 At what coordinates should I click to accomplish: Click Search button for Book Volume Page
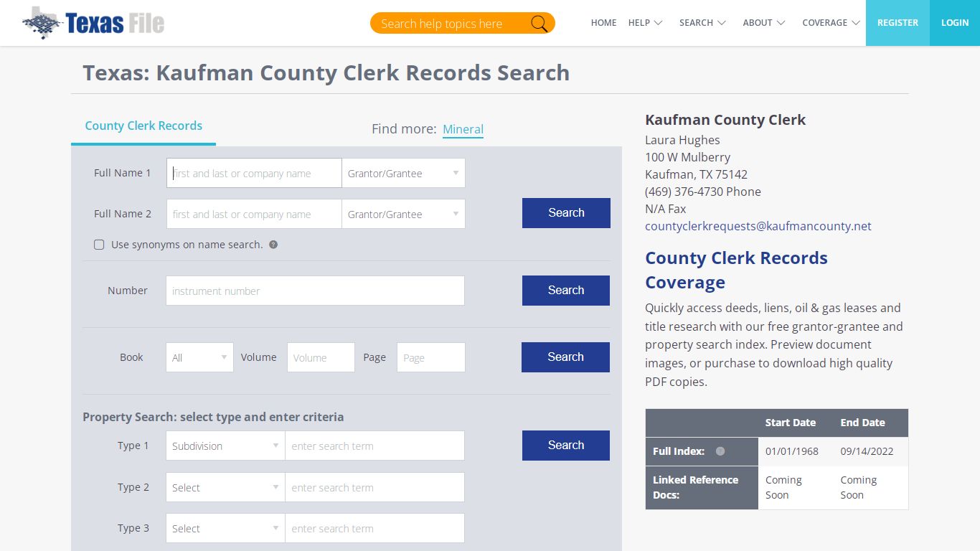point(565,357)
